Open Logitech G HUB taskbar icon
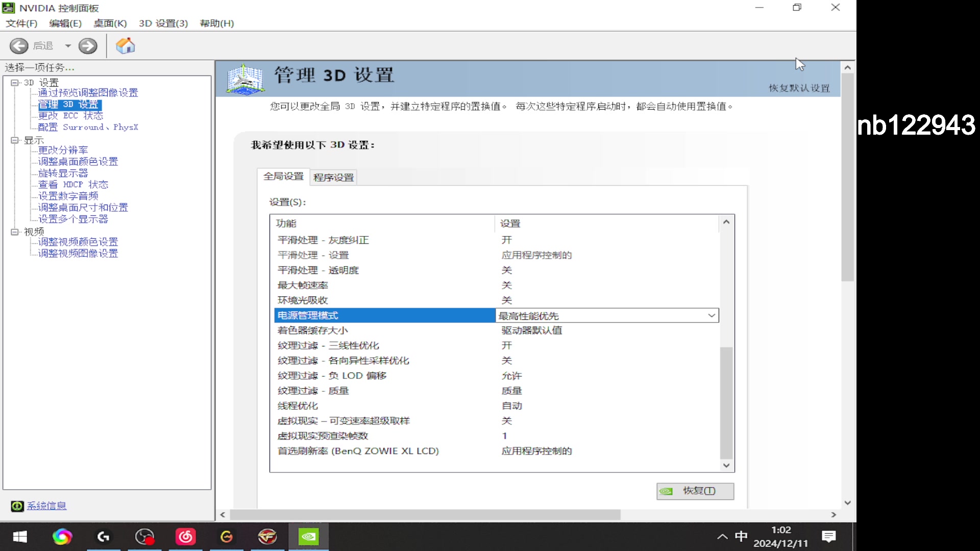 pyautogui.click(x=104, y=537)
